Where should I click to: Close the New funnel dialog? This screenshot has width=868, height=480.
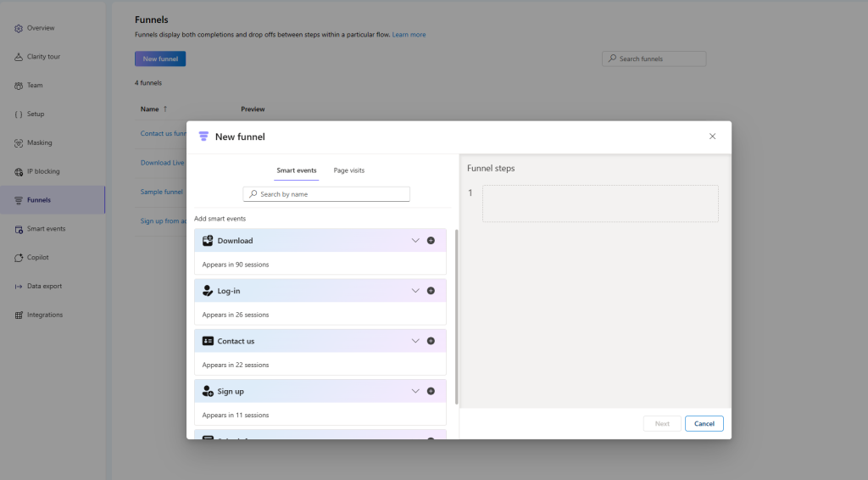click(712, 137)
